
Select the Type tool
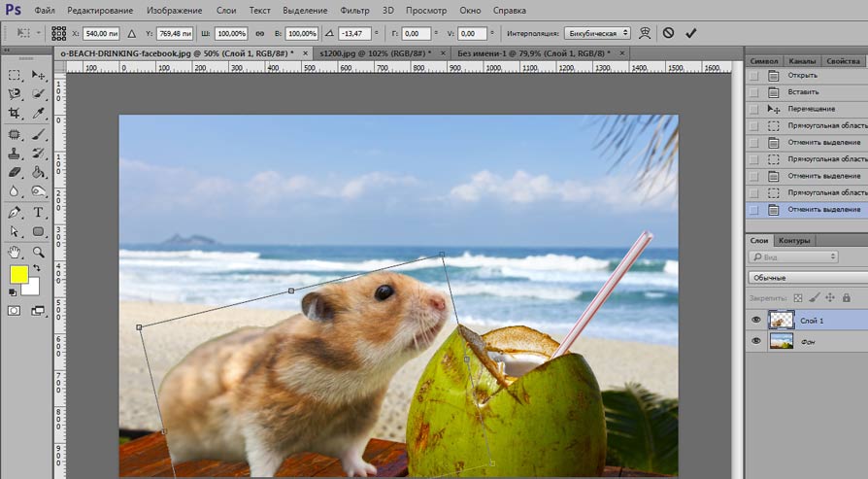coord(38,212)
